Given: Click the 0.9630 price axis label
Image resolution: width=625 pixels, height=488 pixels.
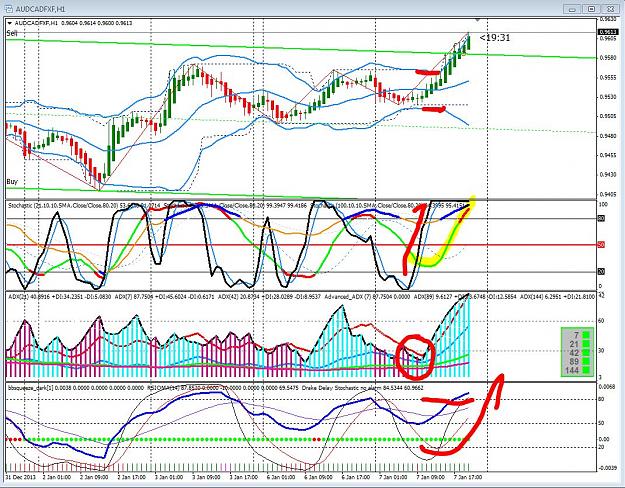Looking at the screenshot, I should (x=607, y=19).
